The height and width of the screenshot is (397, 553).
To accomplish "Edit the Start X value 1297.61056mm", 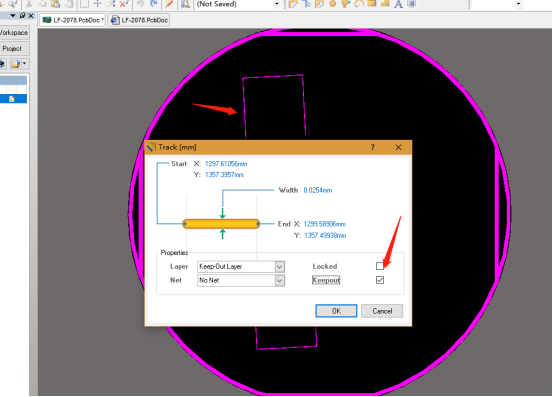I will [x=226, y=164].
